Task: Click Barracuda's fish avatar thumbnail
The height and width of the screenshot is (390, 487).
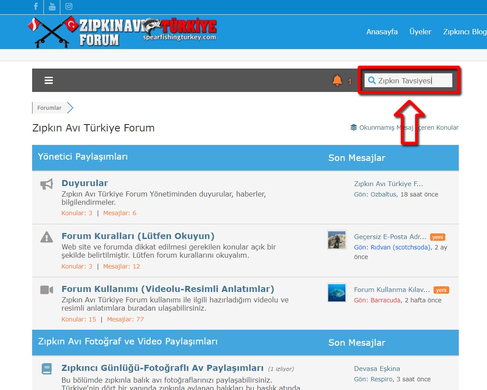Action: [x=337, y=293]
